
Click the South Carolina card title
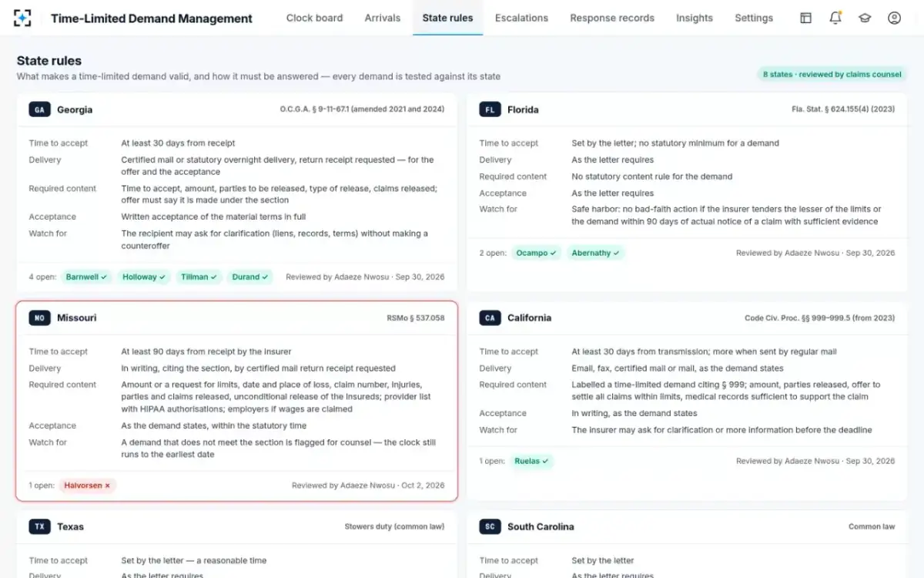(x=541, y=526)
